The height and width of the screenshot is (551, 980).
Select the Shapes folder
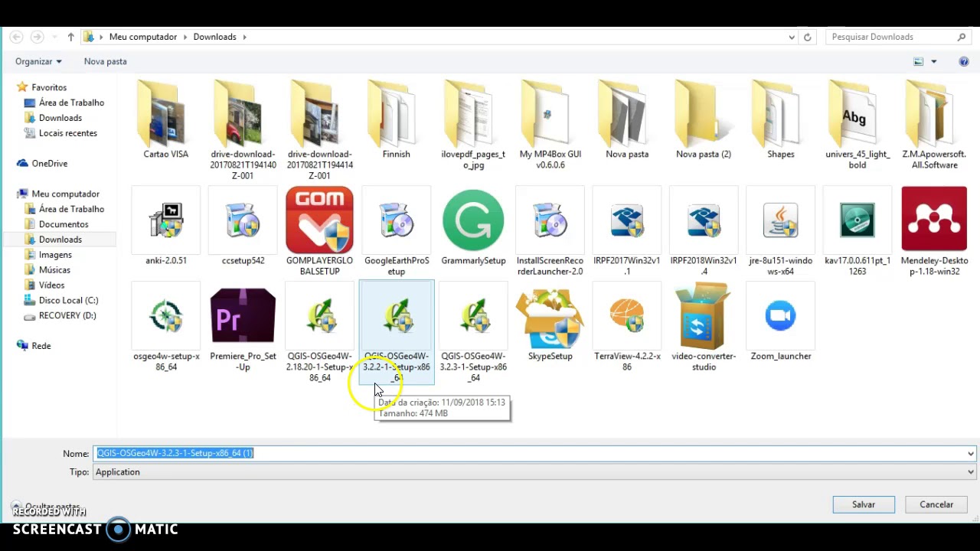[781, 121]
